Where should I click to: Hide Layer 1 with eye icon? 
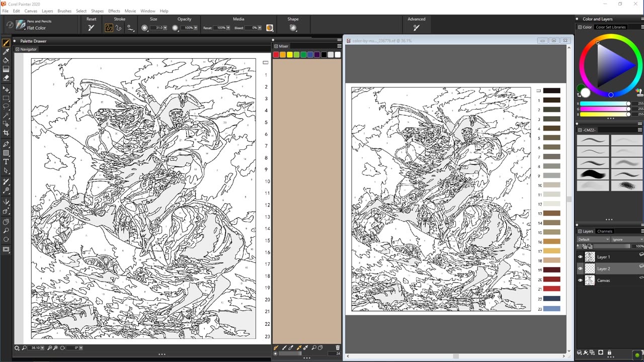[580, 257]
